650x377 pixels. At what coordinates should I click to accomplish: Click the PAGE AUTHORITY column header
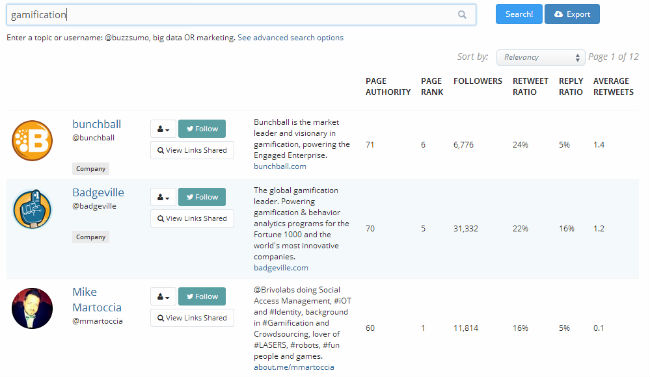click(x=388, y=86)
